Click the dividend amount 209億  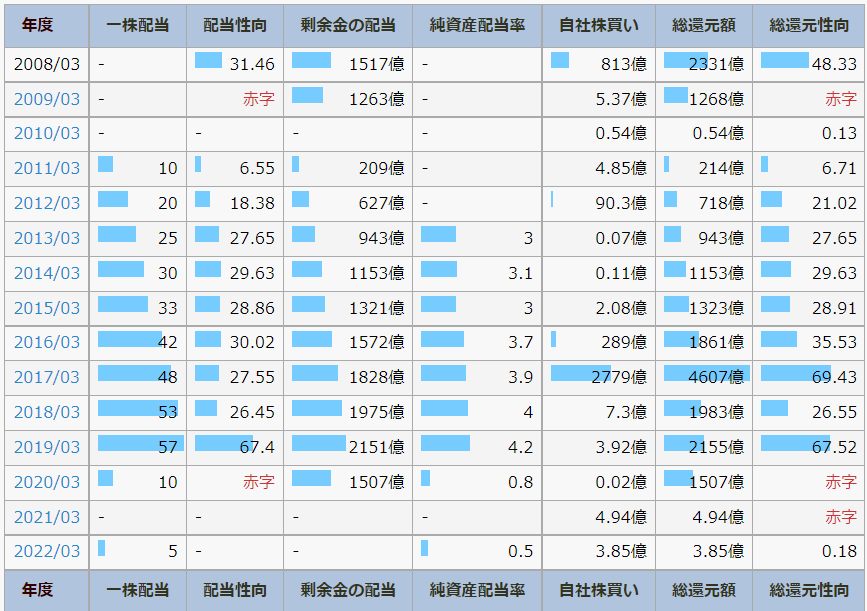[x=382, y=168]
